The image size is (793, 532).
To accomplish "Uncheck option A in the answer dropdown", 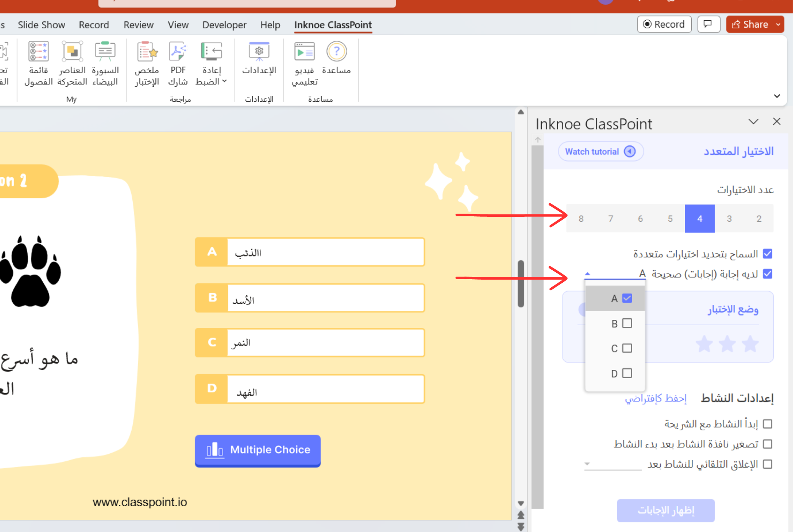I will pyautogui.click(x=627, y=298).
